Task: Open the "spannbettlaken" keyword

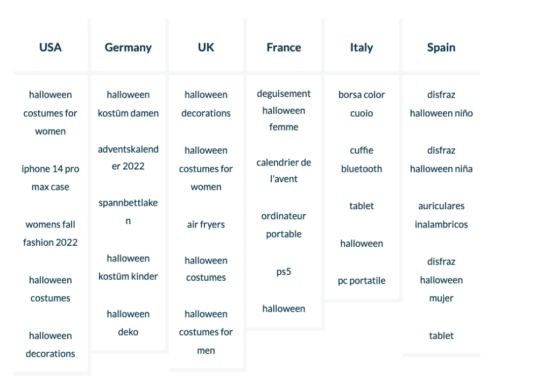Action: coord(128,212)
